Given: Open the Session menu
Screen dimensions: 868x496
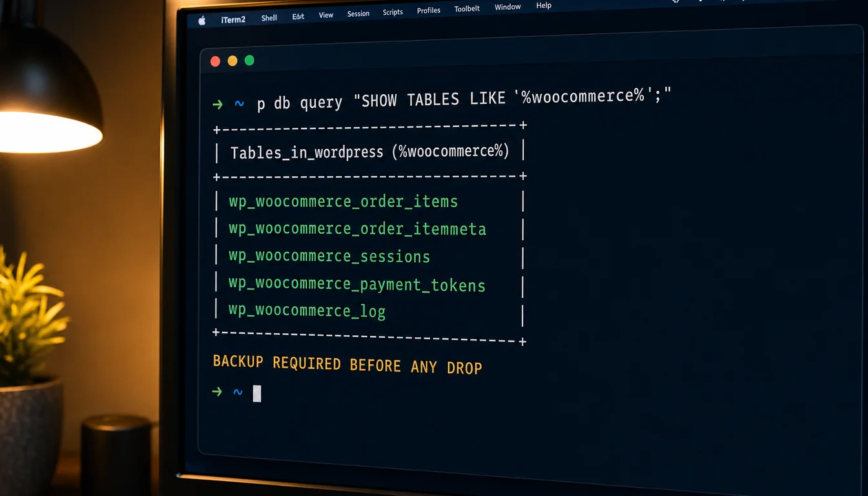Looking at the screenshot, I should (358, 14).
